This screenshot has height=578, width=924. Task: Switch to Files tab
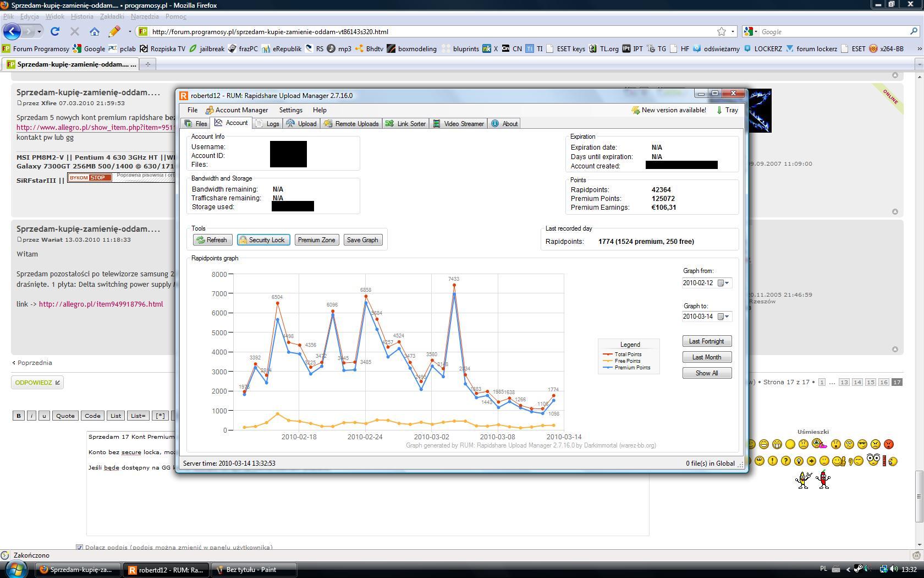(x=196, y=124)
